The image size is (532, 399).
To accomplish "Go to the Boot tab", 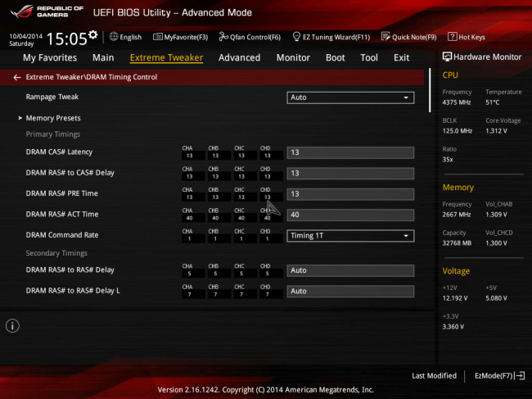I will (x=336, y=58).
